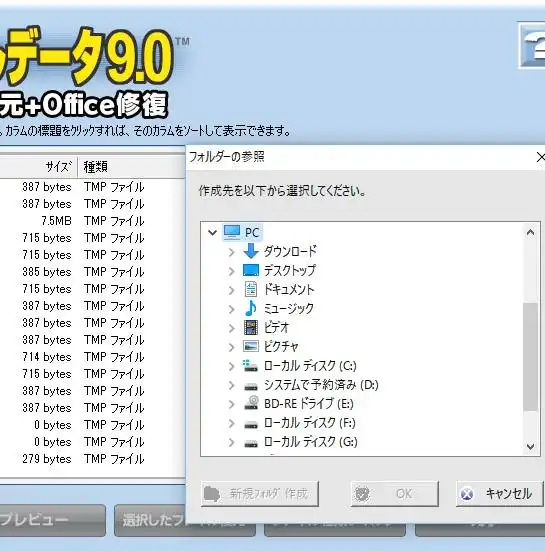Select ローカル ディスク (C:) label
This screenshot has height=551, width=545.
pyautogui.click(x=310, y=366)
